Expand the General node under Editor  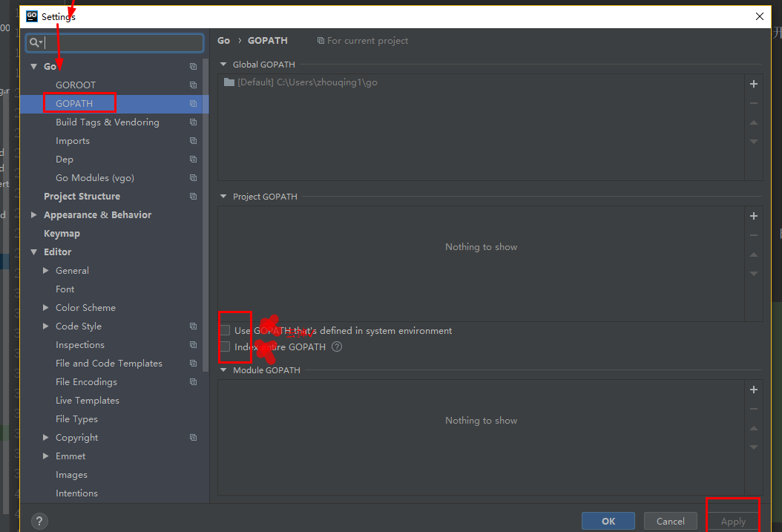46,270
